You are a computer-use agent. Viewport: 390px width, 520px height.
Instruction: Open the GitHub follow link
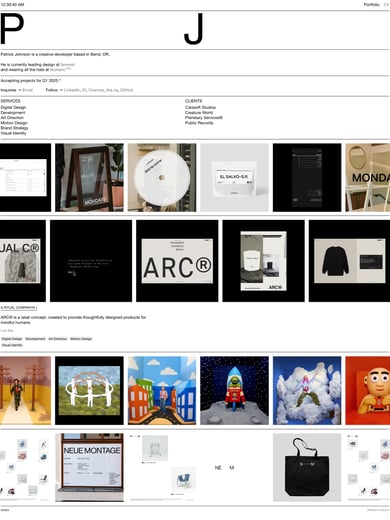coord(127,90)
